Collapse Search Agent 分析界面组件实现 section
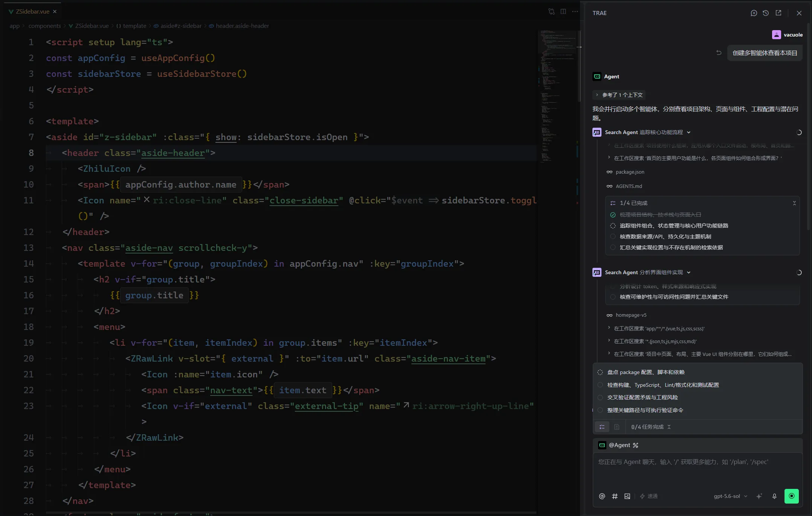This screenshot has width=812, height=516. 688,272
